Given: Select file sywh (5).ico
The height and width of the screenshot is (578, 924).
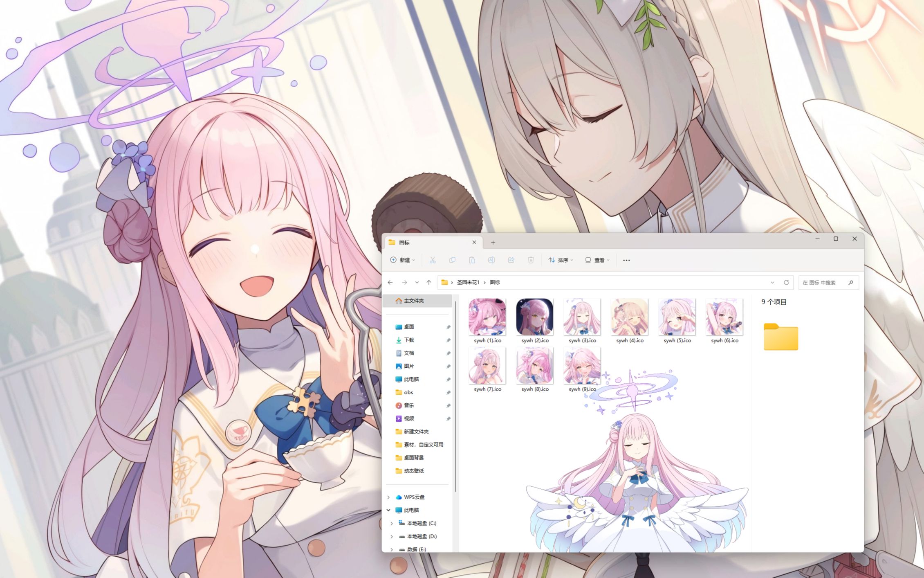Looking at the screenshot, I should click(x=677, y=321).
